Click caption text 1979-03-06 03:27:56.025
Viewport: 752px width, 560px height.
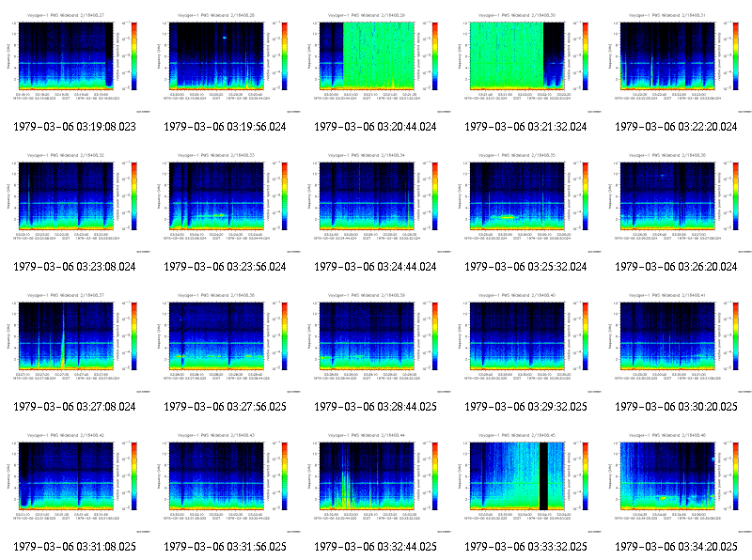pos(225,407)
